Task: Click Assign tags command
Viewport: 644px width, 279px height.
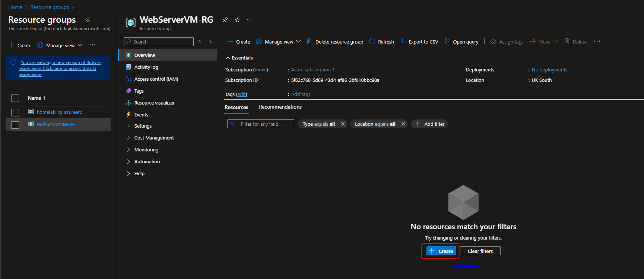Action: [507, 42]
